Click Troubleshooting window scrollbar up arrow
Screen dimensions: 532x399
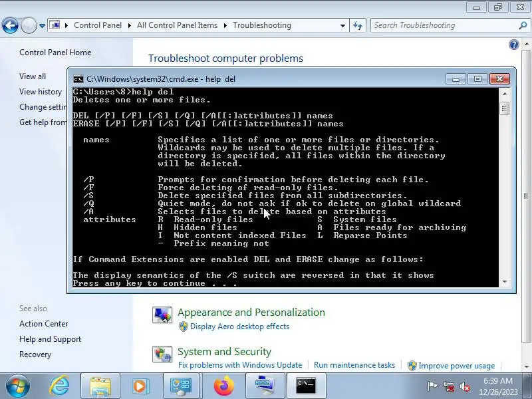click(526, 44)
